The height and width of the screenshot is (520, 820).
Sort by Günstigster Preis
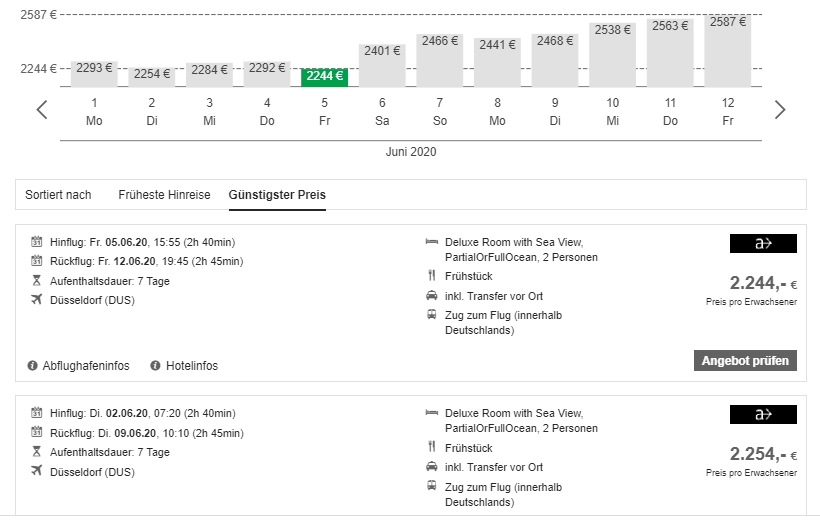(x=277, y=195)
